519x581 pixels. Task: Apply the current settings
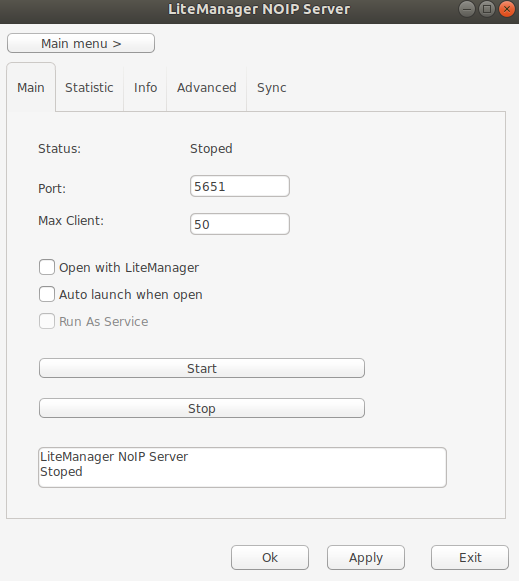pyautogui.click(x=366, y=557)
